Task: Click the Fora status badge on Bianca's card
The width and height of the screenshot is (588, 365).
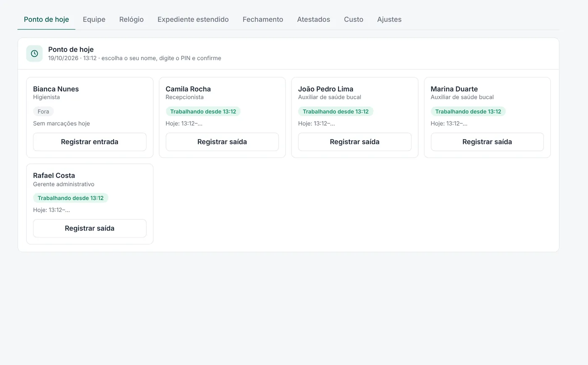Action: click(43, 111)
